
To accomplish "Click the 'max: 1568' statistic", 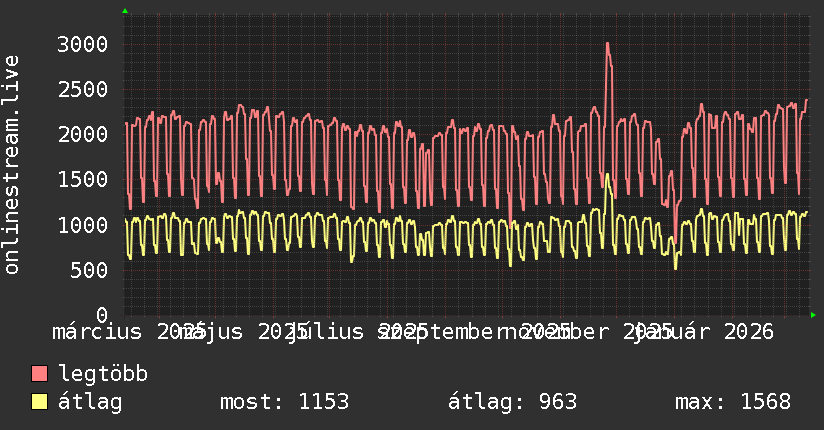I will 733,402.
